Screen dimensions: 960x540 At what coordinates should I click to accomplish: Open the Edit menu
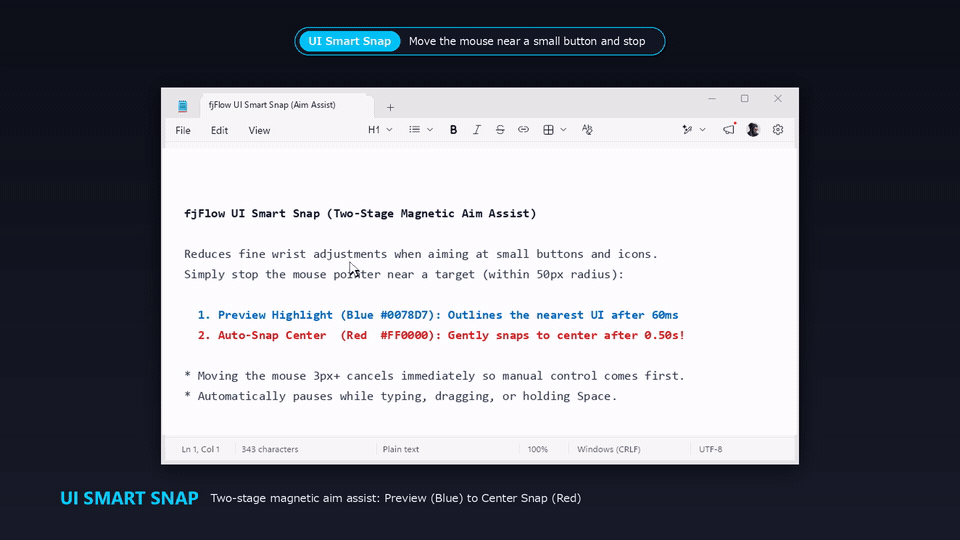[219, 130]
